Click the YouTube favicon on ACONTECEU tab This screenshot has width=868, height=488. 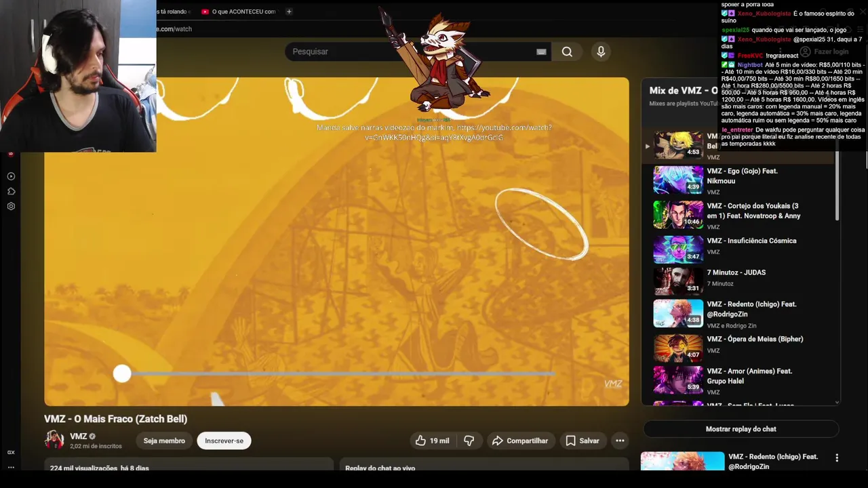point(205,12)
